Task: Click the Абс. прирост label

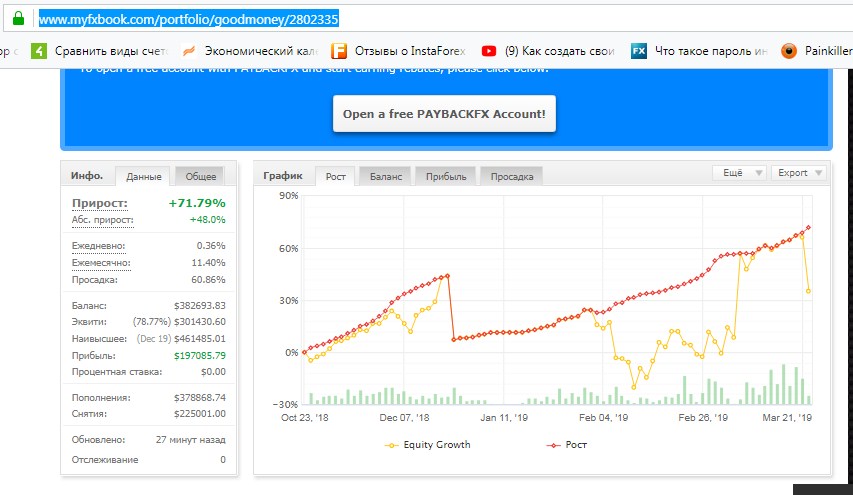Action: [x=102, y=220]
